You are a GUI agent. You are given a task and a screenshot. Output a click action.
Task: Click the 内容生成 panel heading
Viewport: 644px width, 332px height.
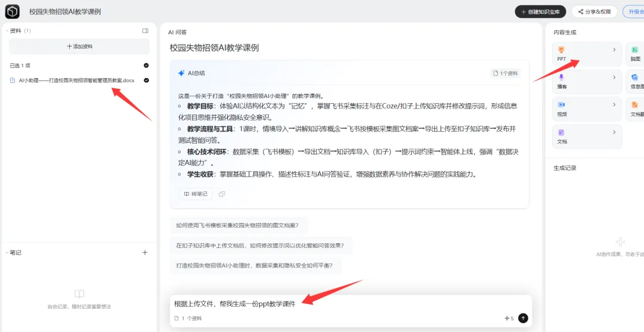click(565, 32)
